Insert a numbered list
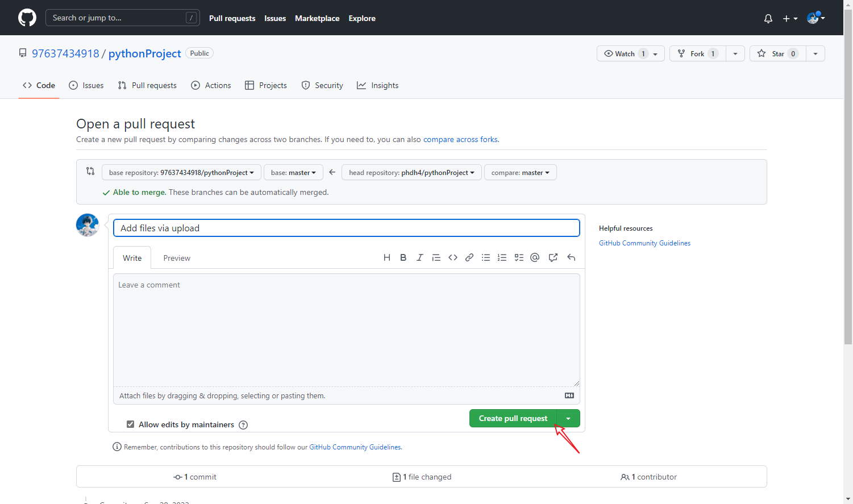This screenshot has width=853, height=504. [x=502, y=257]
